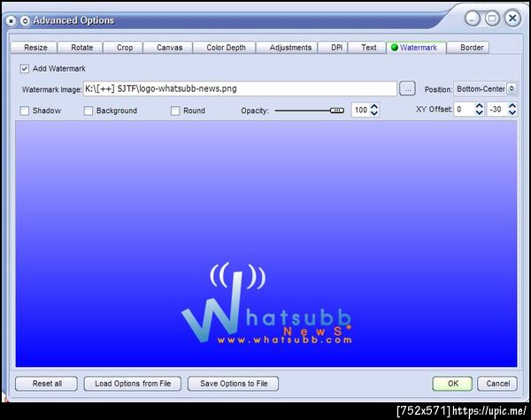Close the Advanced Options window
531x420 pixels.
(x=512, y=19)
